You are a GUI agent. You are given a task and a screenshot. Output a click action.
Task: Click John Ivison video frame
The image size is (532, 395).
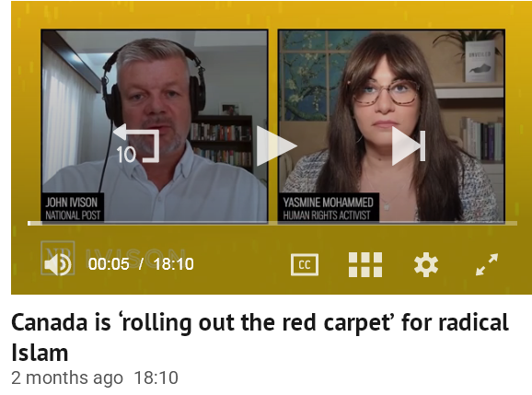click(x=155, y=125)
